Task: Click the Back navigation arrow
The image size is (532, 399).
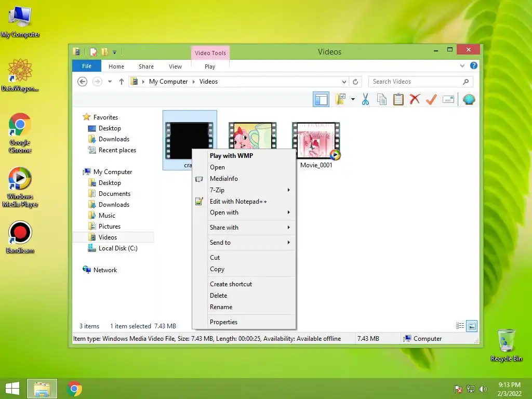Action: (x=82, y=82)
